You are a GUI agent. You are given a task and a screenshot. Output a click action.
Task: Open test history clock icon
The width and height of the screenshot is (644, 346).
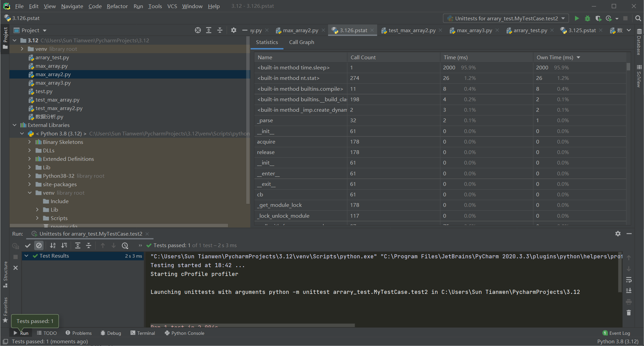click(x=125, y=245)
